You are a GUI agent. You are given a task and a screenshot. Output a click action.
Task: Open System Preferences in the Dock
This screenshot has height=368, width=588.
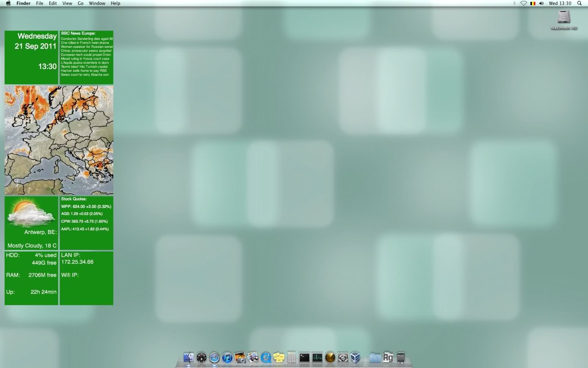pyautogui.click(x=343, y=357)
